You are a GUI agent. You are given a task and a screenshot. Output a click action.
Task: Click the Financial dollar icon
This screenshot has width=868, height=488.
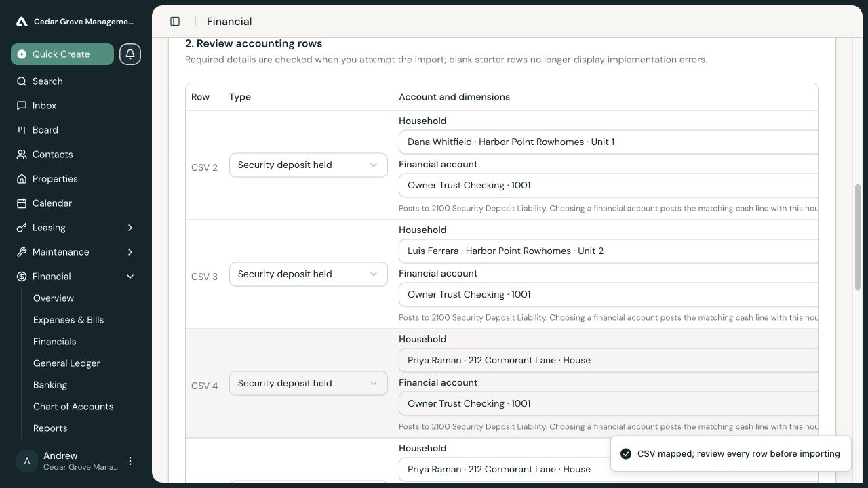click(x=22, y=277)
